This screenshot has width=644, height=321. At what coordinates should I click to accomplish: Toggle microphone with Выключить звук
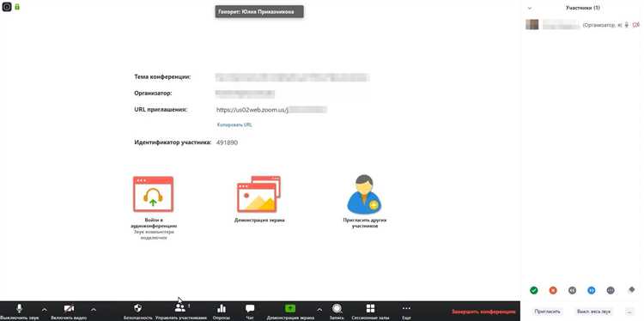pyautogui.click(x=19, y=308)
